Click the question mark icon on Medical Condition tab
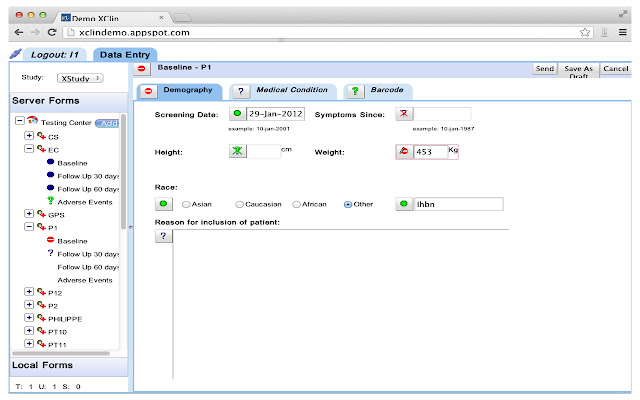The width and height of the screenshot is (640, 400). (241, 91)
